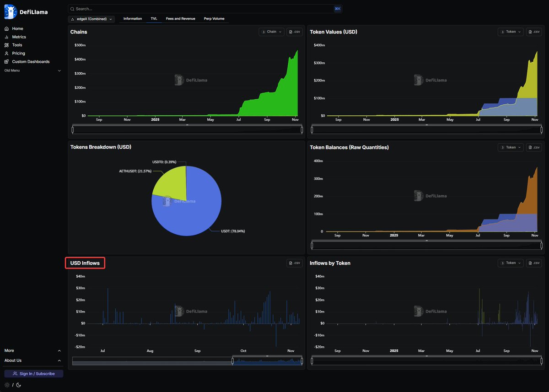Open Token dropdown in Token Balances panel
Image resolution: width=549 pixels, height=392 pixels.
[511, 147]
